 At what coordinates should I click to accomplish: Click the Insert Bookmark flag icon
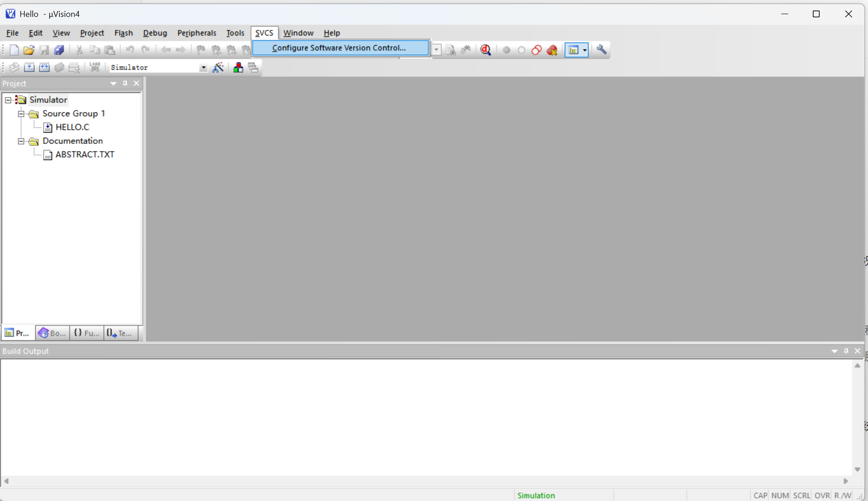pyautogui.click(x=201, y=50)
